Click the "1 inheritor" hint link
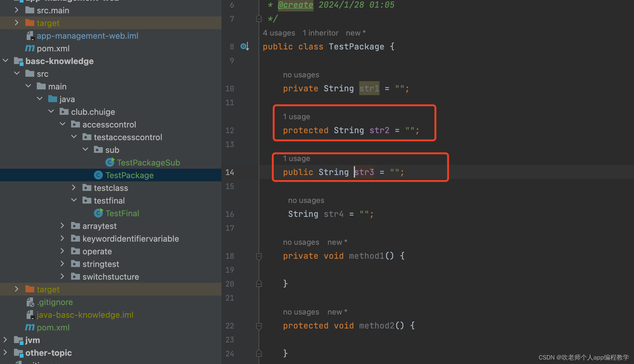Image resolution: width=634 pixels, height=364 pixels. point(320,33)
